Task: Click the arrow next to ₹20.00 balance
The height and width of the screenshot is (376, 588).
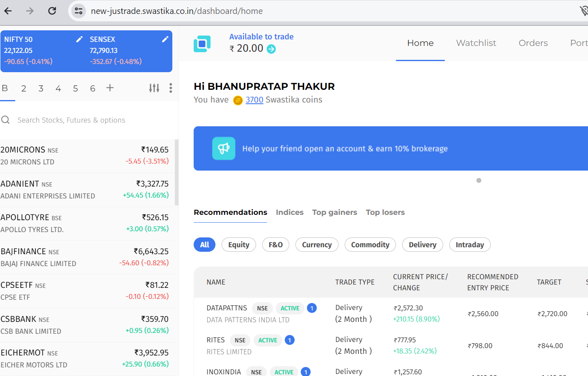Action: click(271, 49)
